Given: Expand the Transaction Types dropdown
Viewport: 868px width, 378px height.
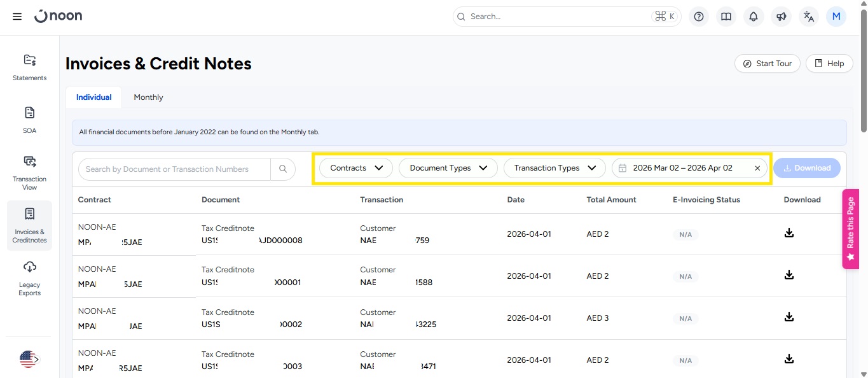Looking at the screenshot, I should [x=554, y=168].
